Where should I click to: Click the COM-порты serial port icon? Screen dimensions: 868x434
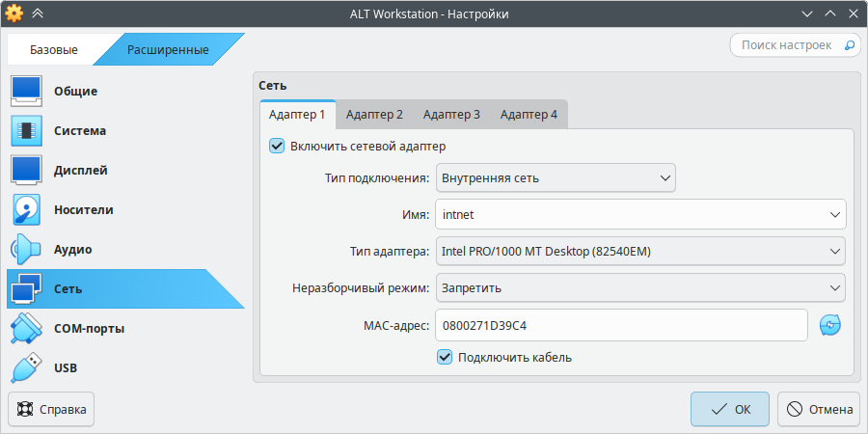coord(27,328)
